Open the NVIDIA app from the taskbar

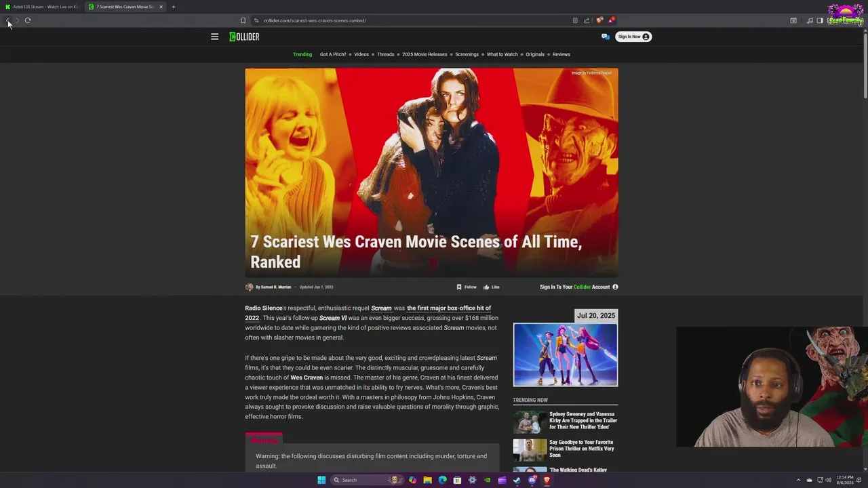[487, 480]
